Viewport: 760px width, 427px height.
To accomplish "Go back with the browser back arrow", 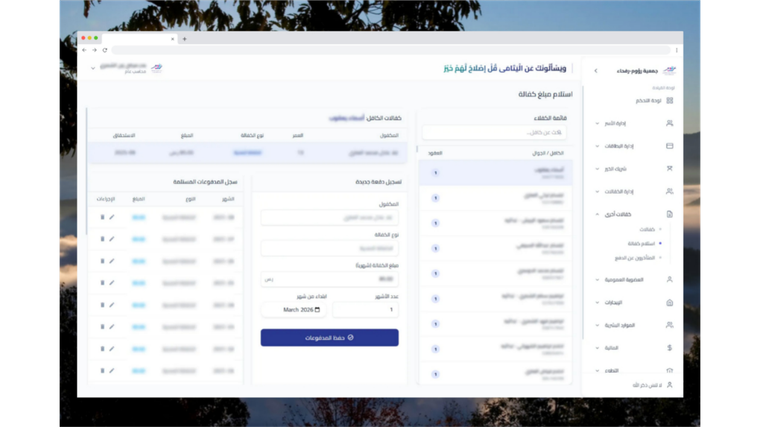I will click(84, 50).
